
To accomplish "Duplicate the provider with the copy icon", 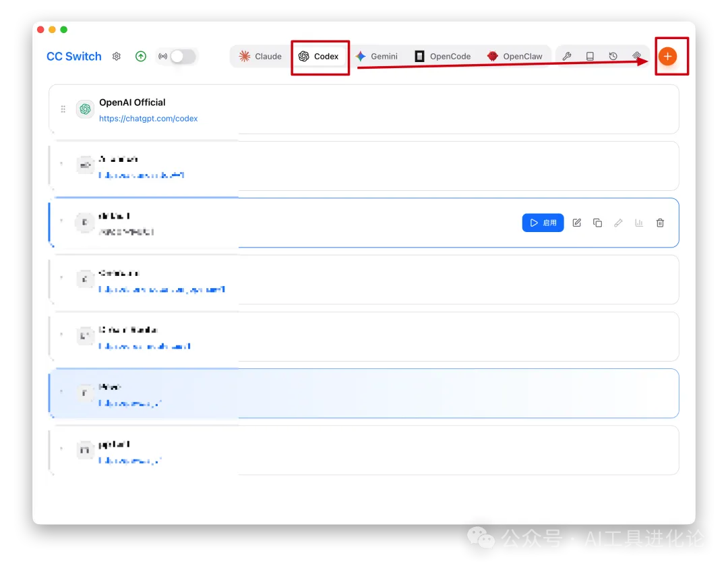I will (597, 223).
